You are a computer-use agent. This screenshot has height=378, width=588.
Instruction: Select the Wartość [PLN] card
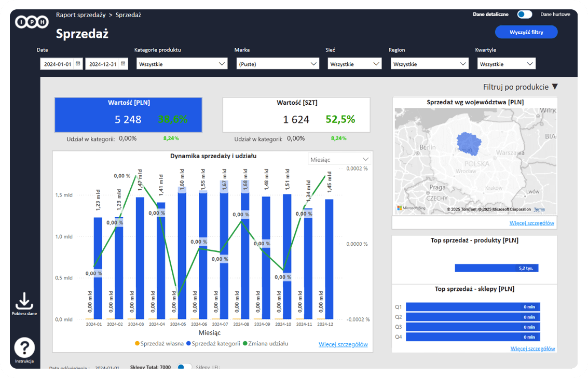tap(128, 115)
